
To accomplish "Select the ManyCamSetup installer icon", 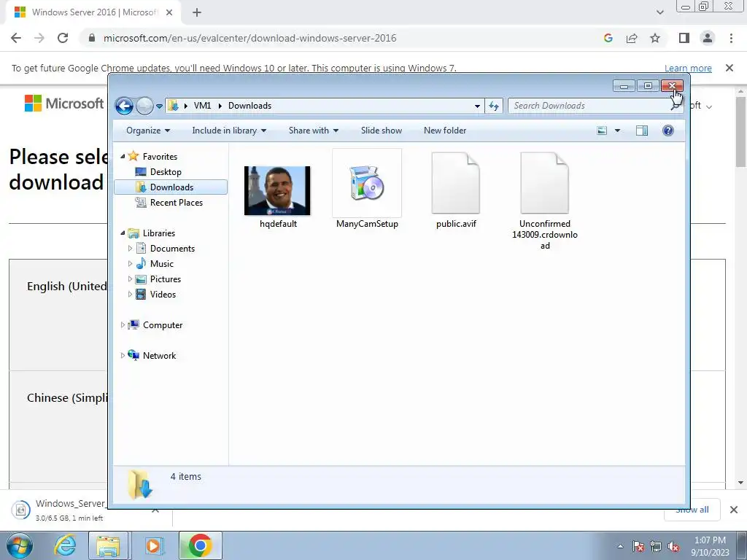I will (367, 183).
